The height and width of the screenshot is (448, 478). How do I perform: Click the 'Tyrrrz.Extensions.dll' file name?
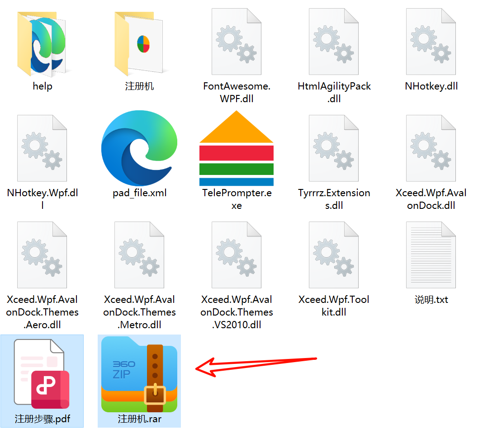[334, 199]
